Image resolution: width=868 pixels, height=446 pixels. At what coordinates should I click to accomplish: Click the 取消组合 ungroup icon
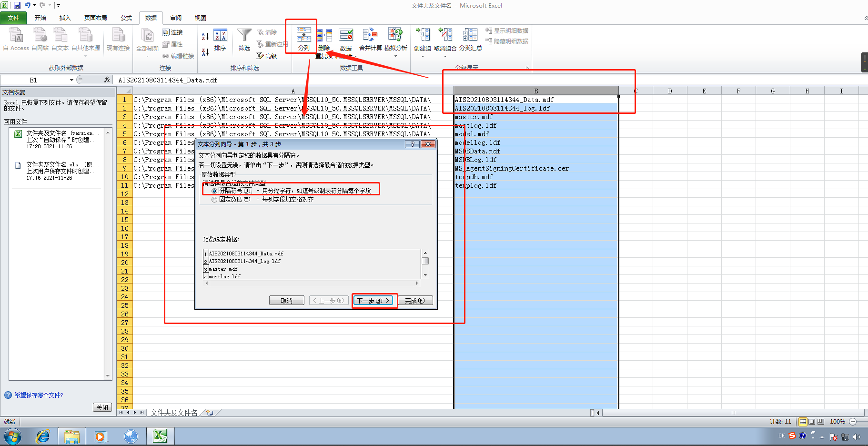(x=445, y=35)
